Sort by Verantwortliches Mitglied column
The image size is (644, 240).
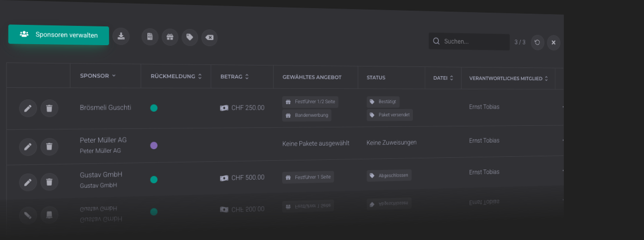point(508,79)
